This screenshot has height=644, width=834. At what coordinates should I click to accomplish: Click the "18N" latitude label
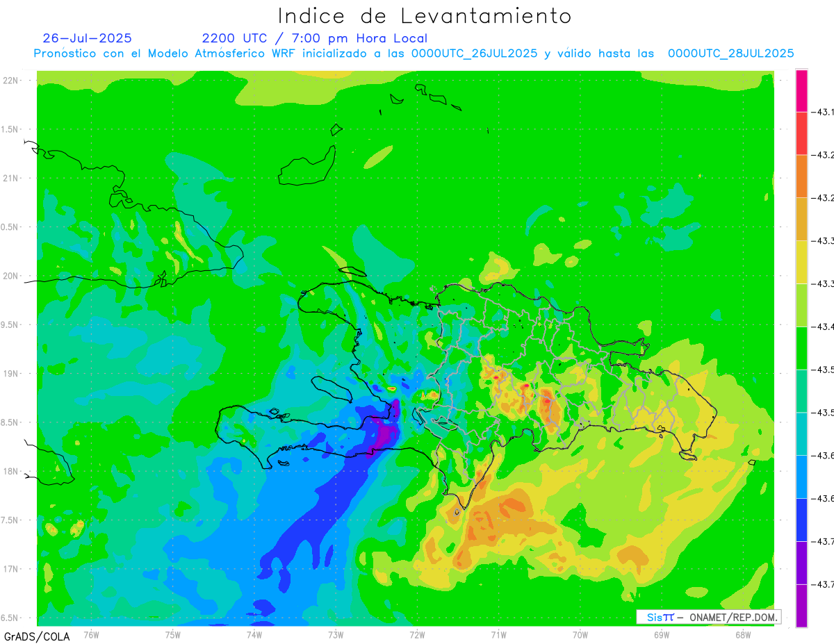12,472
